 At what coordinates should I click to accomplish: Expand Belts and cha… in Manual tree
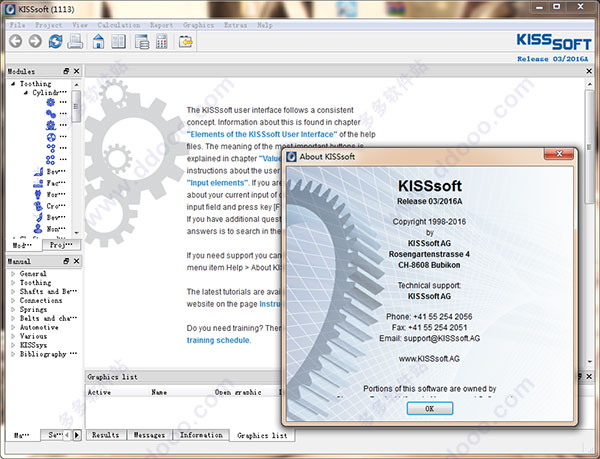coord(13,318)
